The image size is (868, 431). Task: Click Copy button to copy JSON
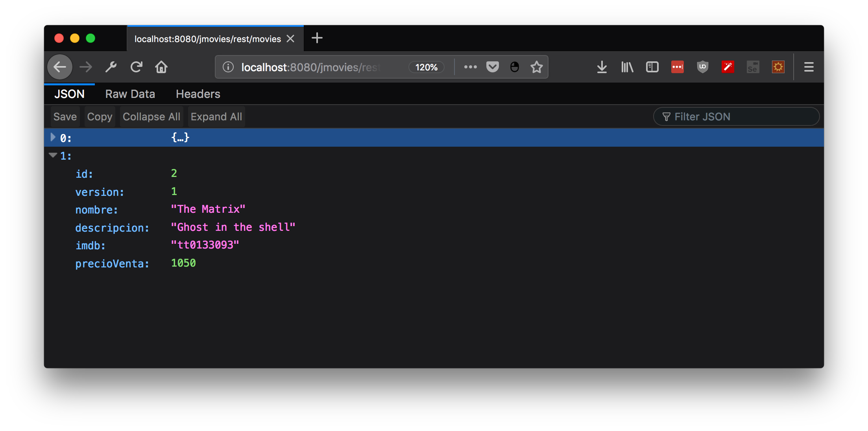(99, 116)
